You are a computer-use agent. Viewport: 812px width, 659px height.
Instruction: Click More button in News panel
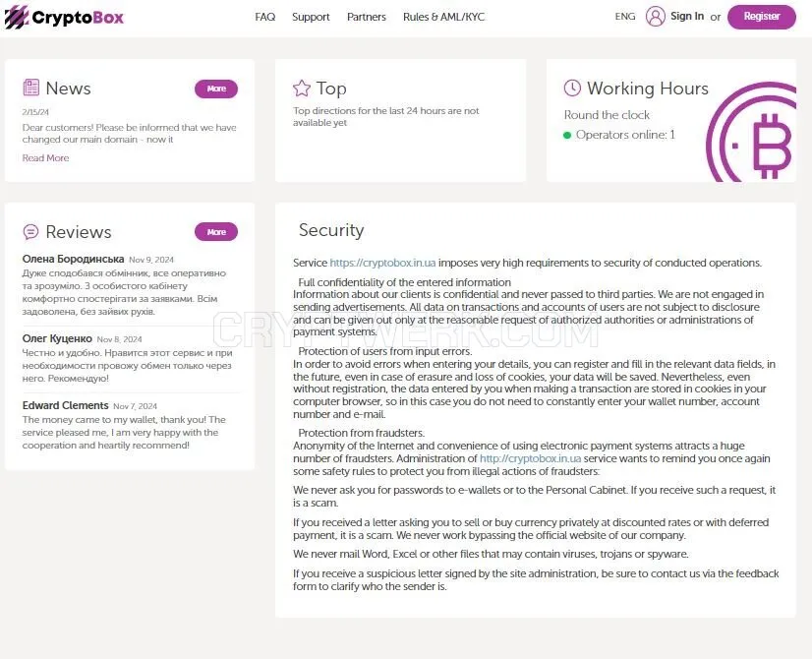pos(216,89)
